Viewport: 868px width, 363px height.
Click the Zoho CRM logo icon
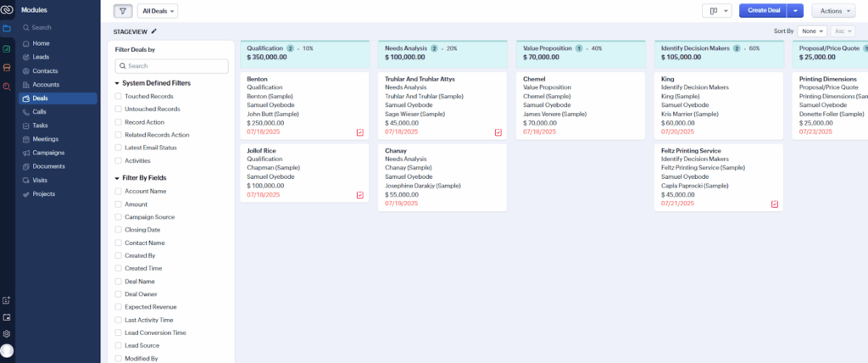pyautogui.click(x=7, y=8)
